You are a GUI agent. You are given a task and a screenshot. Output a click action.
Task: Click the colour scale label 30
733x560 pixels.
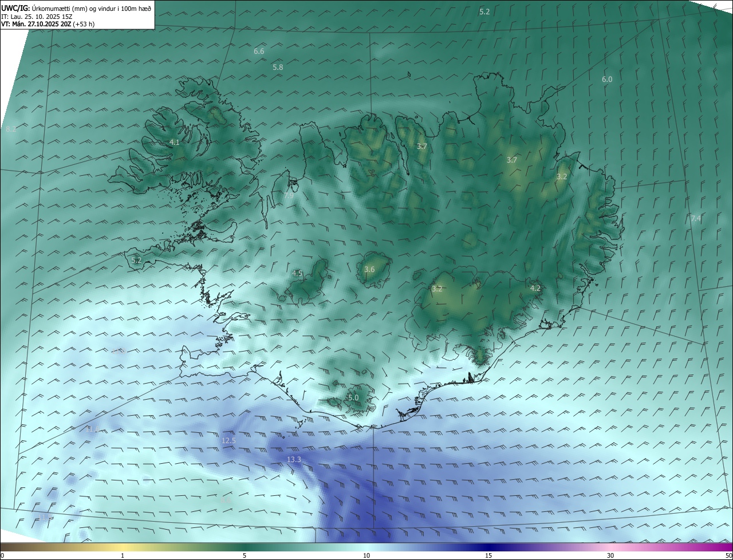click(610, 555)
